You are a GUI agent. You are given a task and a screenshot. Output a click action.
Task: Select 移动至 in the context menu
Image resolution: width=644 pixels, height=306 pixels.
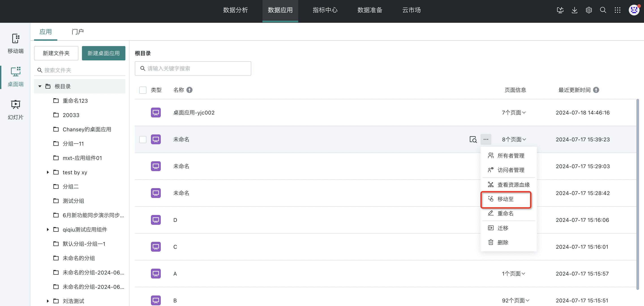click(x=506, y=199)
